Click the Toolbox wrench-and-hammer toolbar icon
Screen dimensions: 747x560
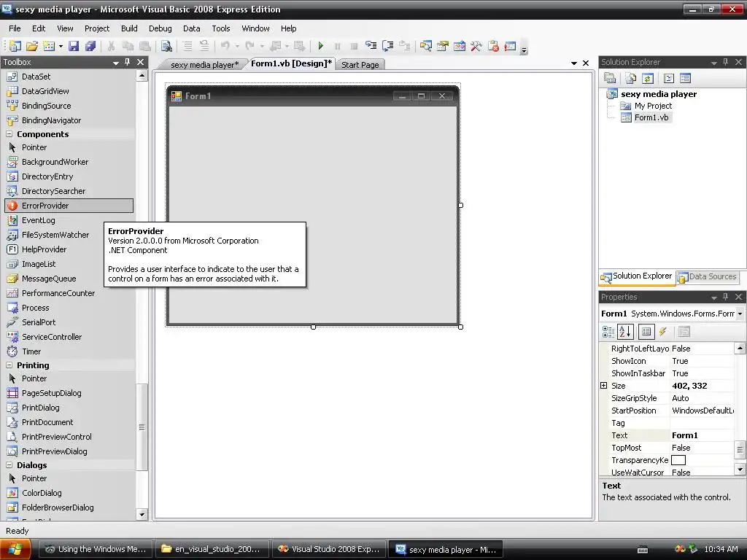[476, 46]
